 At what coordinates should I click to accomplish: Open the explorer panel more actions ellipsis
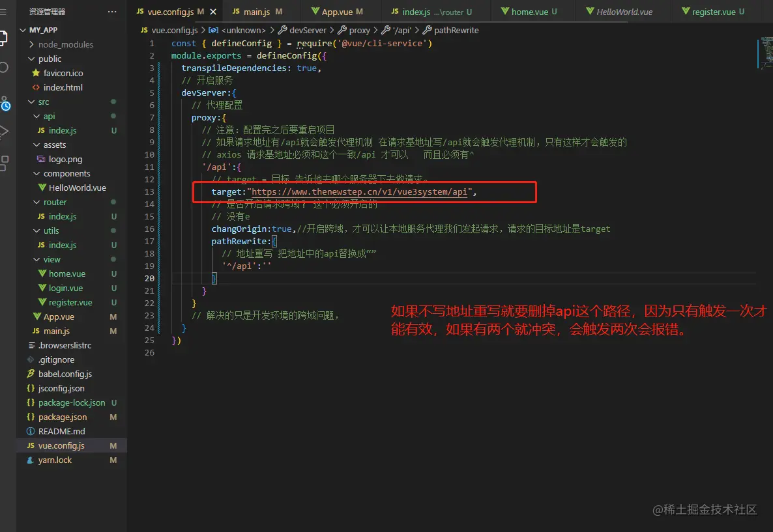[x=112, y=11]
